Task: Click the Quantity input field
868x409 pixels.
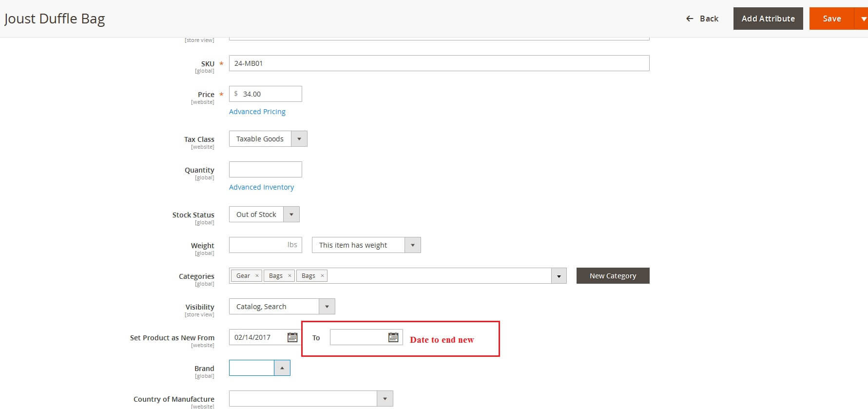Action: point(266,170)
